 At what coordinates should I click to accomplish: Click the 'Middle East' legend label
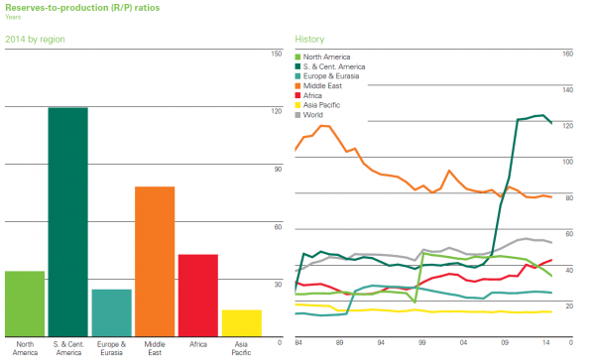(322, 85)
